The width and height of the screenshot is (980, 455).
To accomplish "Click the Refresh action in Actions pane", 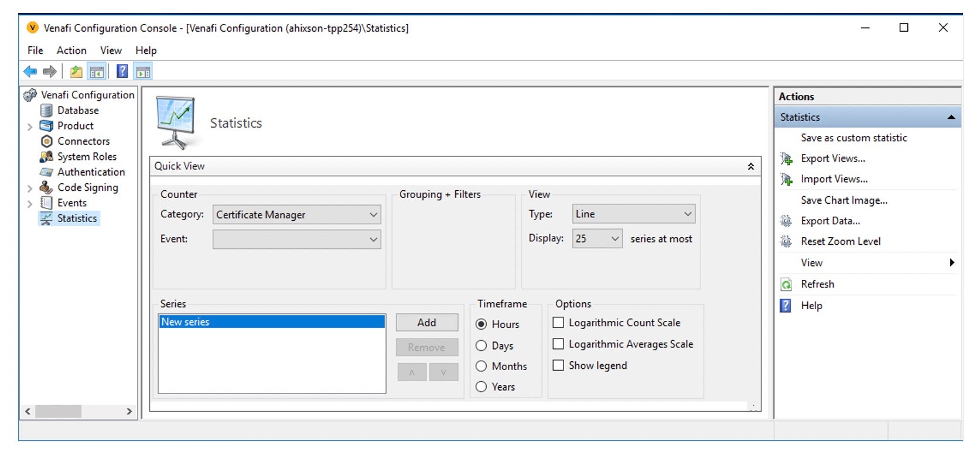I will point(817,284).
